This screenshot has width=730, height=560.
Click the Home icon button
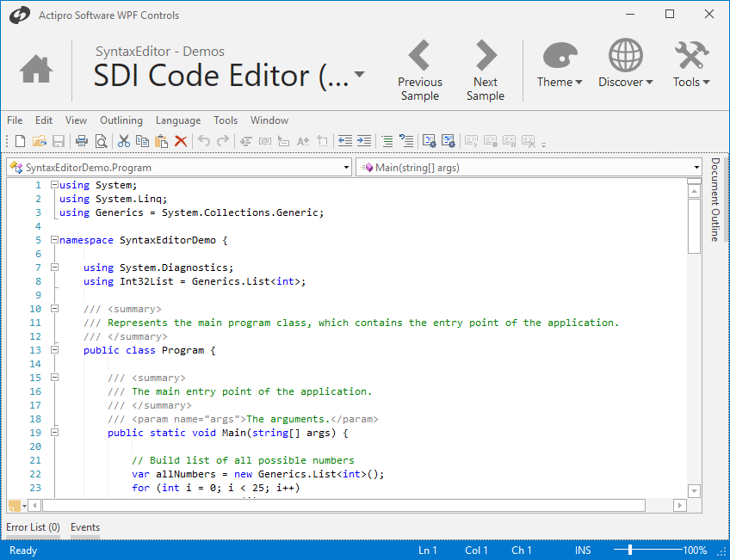[x=36, y=69]
